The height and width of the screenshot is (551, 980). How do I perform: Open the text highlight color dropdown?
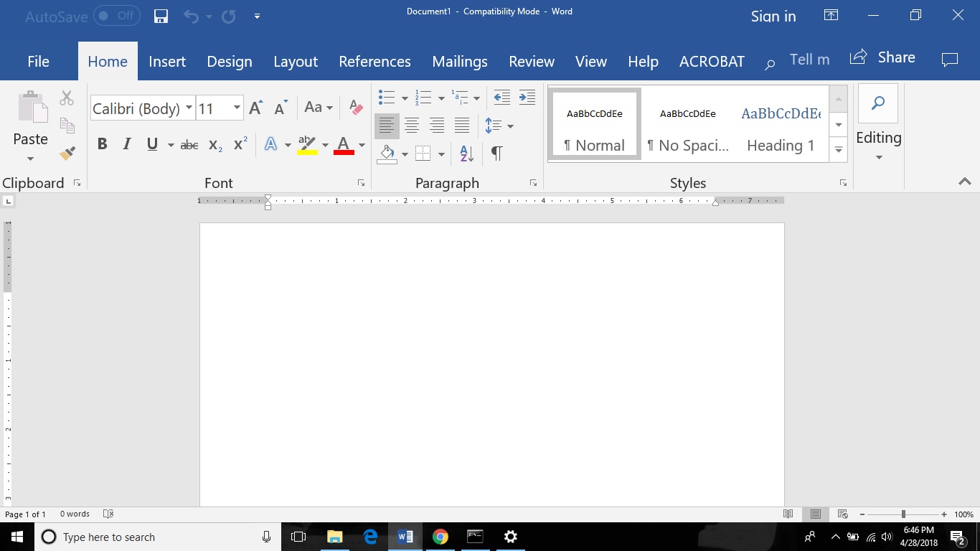(x=325, y=144)
